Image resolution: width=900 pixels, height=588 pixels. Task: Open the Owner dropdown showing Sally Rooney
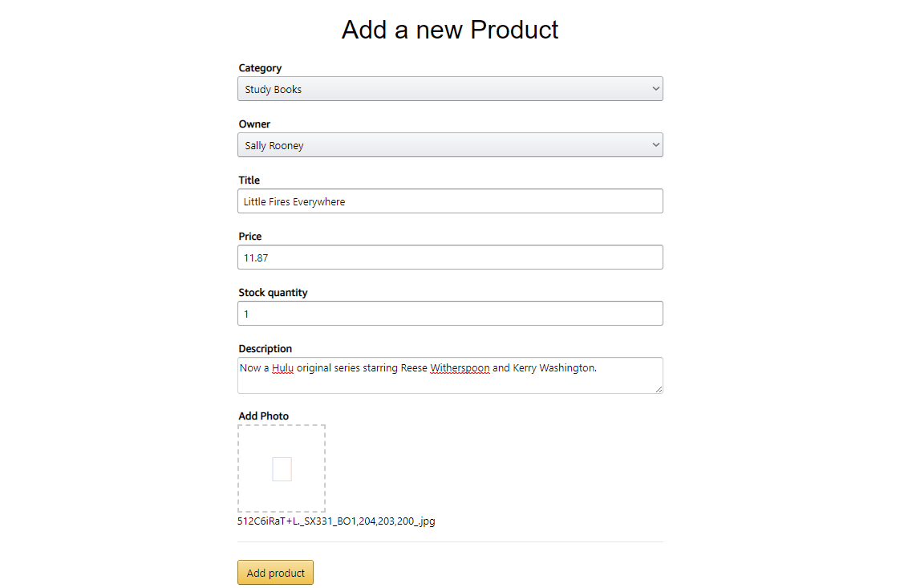click(450, 145)
